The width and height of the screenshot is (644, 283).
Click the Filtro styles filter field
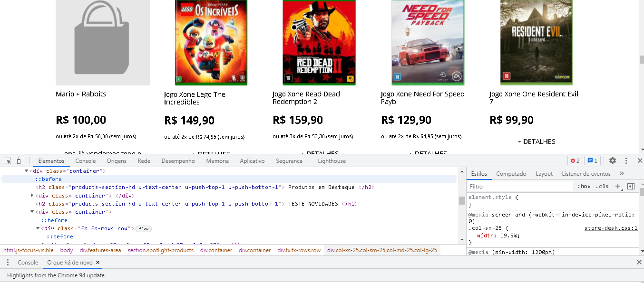520,187
